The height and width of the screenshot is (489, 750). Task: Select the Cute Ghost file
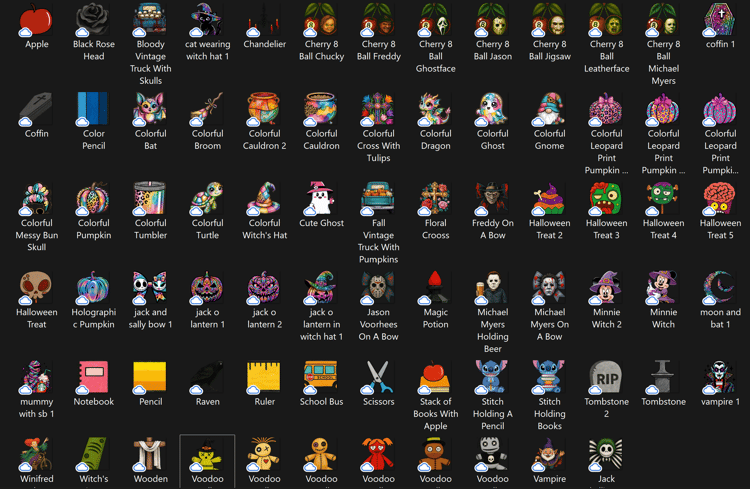[x=321, y=199]
